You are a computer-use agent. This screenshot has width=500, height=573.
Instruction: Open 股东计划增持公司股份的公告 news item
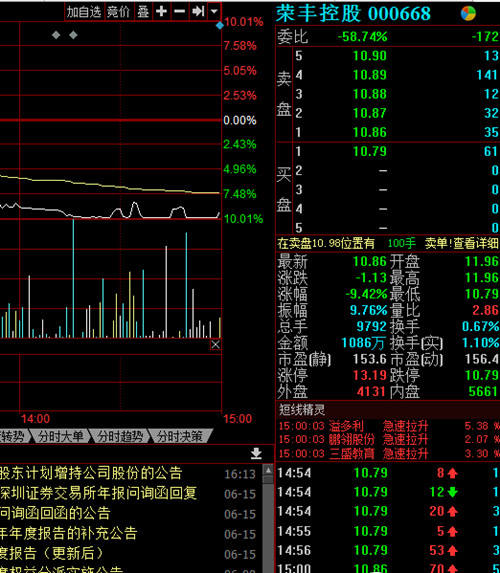coord(91,473)
